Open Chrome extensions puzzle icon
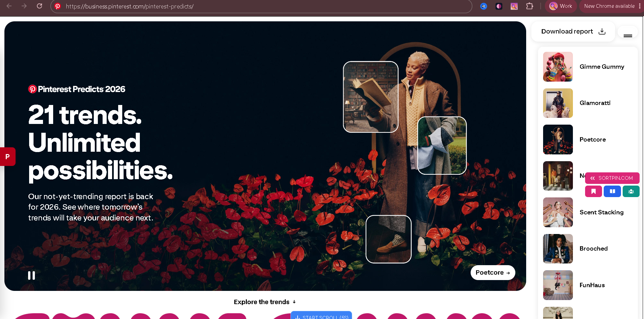 point(530,6)
